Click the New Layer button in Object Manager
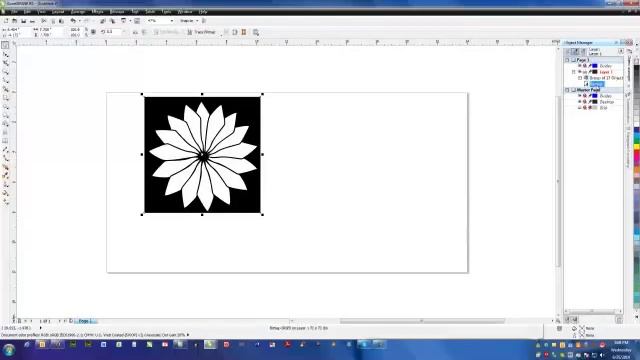640x360 pixels. pos(567,320)
